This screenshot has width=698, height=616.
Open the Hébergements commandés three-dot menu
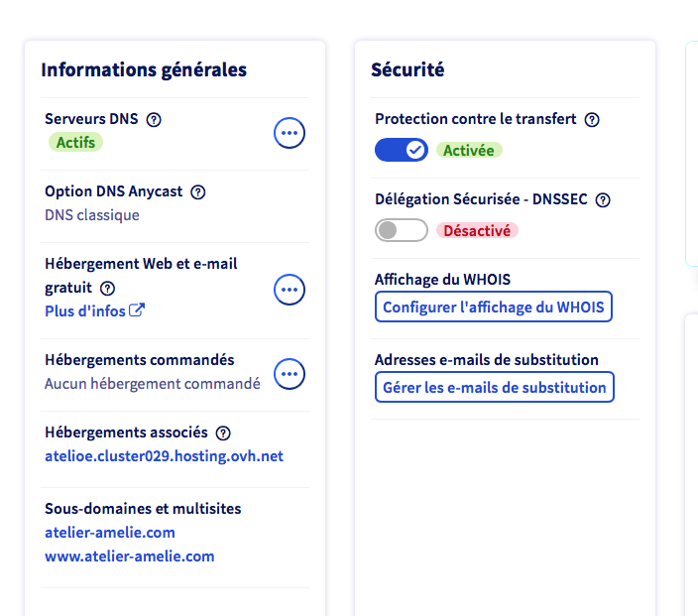(x=289, y=374)
